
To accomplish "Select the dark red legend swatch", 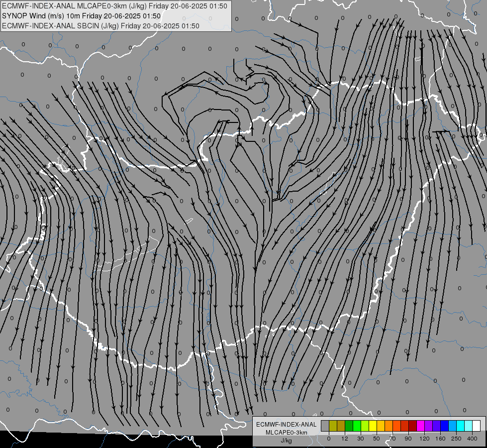I will 412,426.
